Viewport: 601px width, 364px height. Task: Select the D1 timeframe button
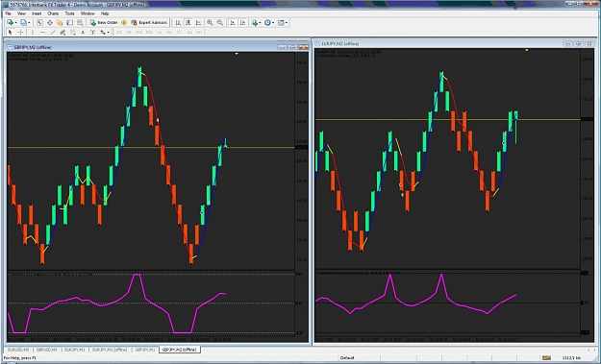pos(179,32)
